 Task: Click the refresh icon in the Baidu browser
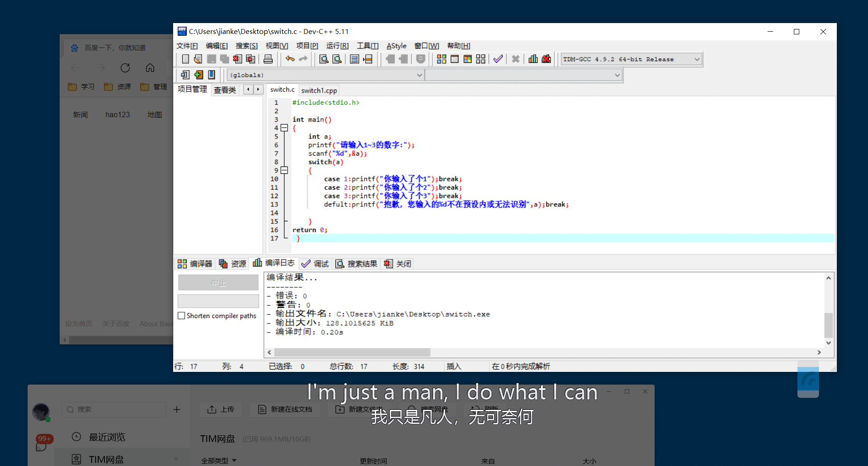[x=125, y=68]
